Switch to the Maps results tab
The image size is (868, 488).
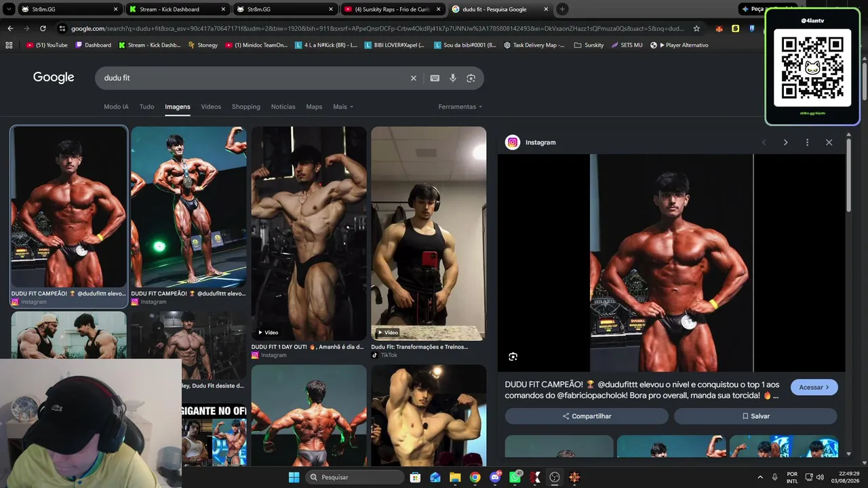click(314, 106)
